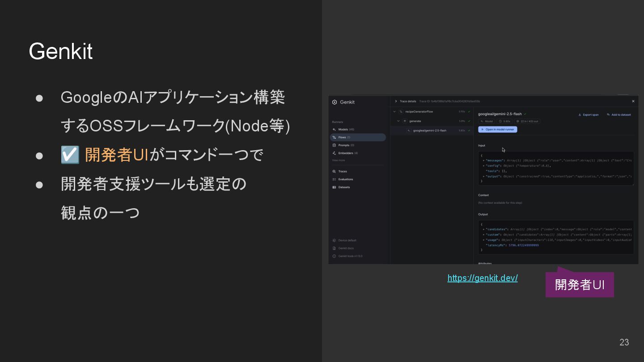This screenshot has height=362, width=644.
Task: Open Prompts in the sidebar
Action: point(358,145)
